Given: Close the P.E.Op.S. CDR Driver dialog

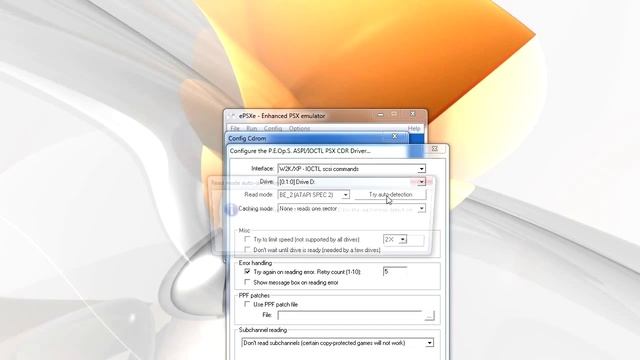Looking at the screenshot, I should [x=435, y=149].
